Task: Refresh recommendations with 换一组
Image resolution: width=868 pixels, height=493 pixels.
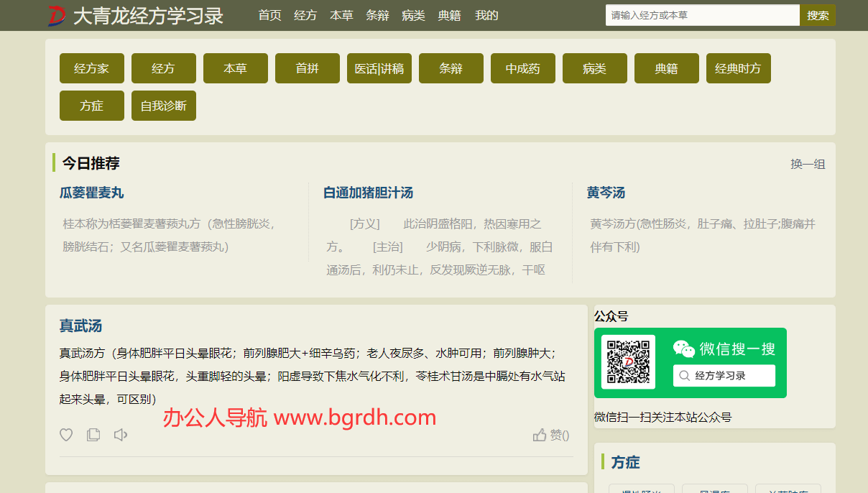Action: [808, 164]
